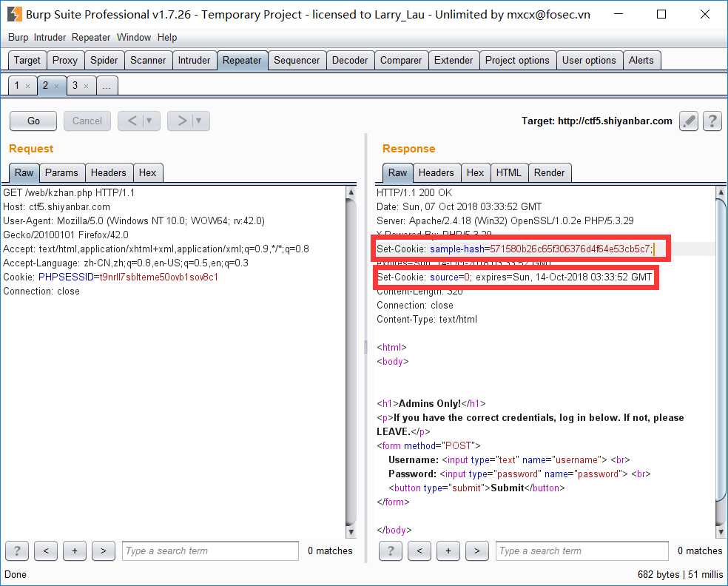The image size is (728, 586).
Task: Open the Help menu
Action: tap(167, 38)
